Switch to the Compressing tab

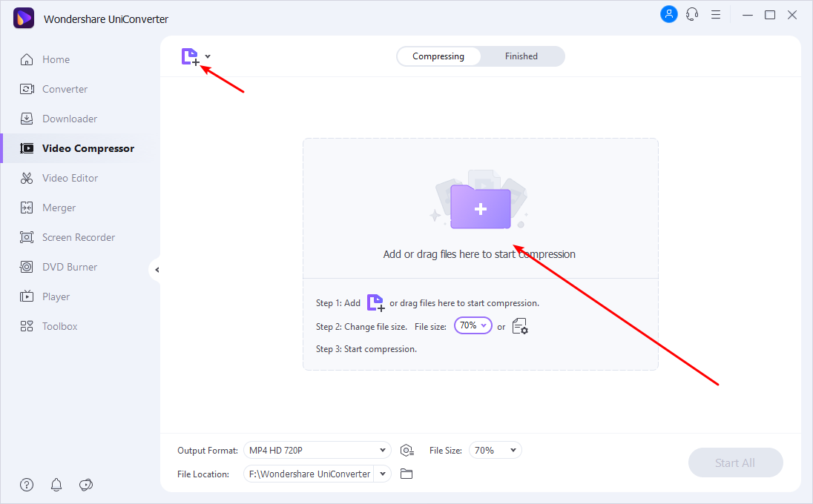438,56
